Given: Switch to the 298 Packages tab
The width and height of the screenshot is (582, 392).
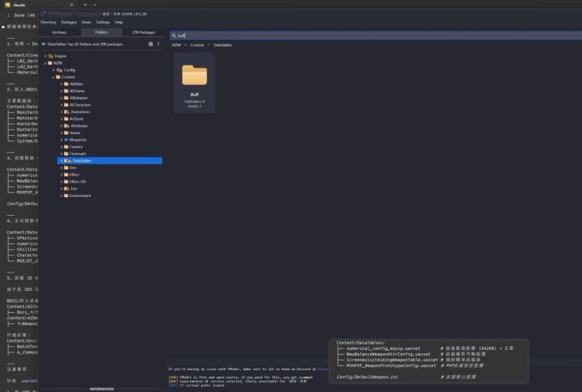Looking at the screenshot, I should pyautogui.click(x=144, y=32).
